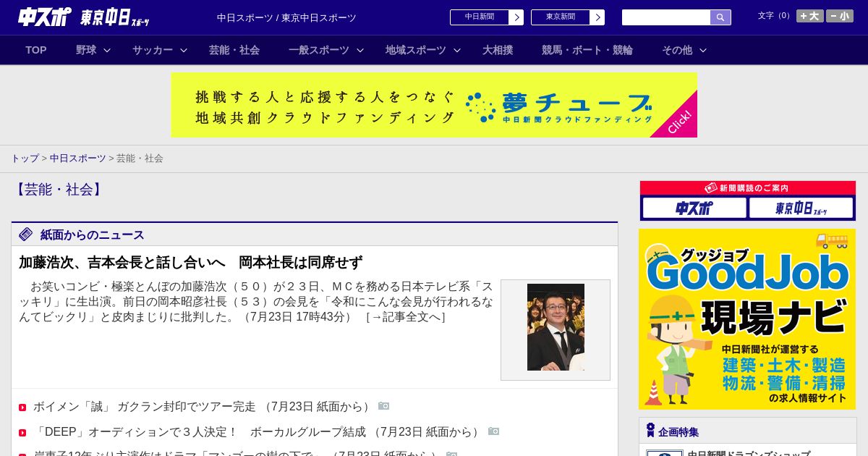868x456 pixels.
Task: Select the 芸能・社会 menu item
Action: click(x=234, y=50)
